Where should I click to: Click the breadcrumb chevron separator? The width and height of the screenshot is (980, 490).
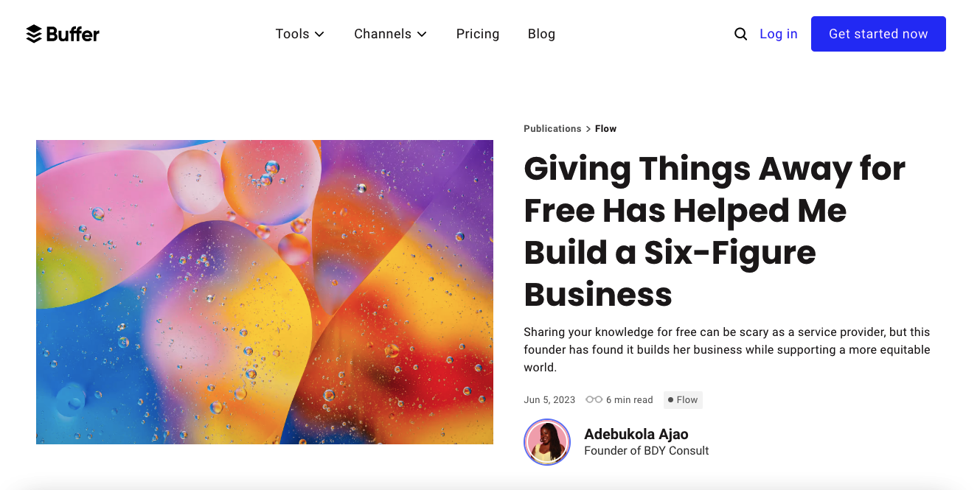588,129
